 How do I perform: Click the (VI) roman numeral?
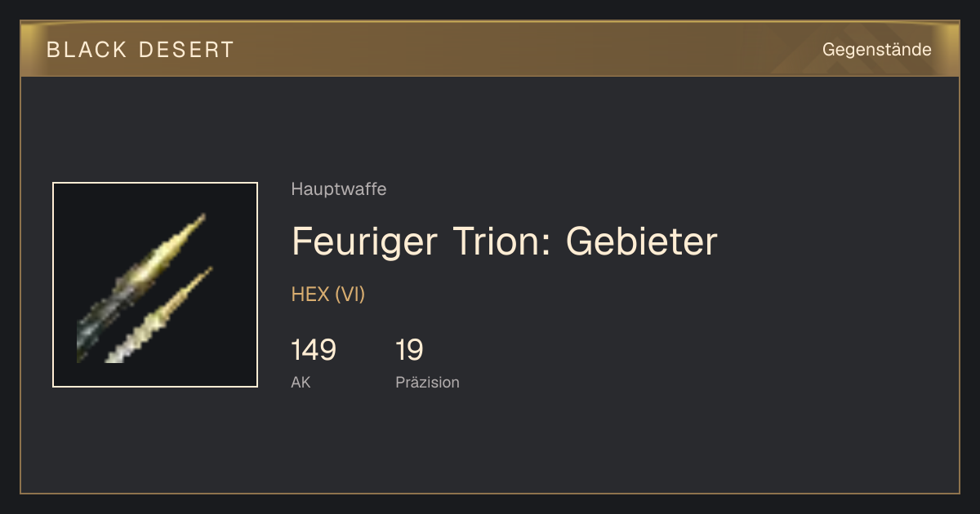coord(350,295)
